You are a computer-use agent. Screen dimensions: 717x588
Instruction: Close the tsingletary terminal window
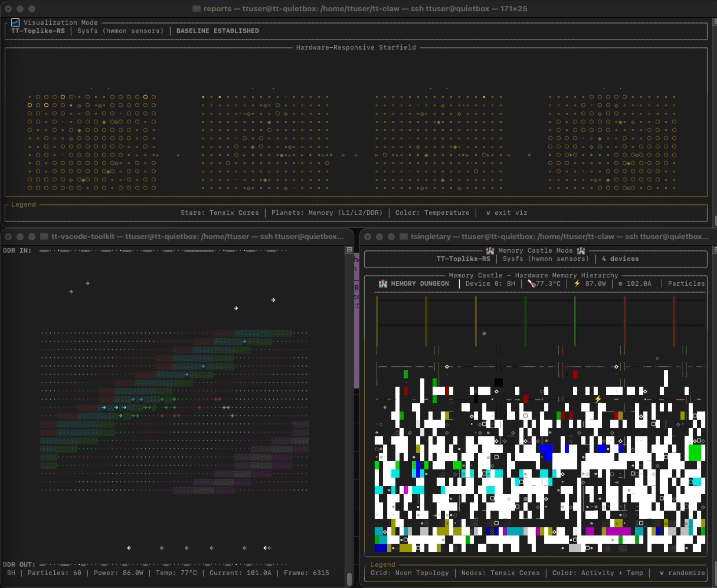(x=368, y=236)
